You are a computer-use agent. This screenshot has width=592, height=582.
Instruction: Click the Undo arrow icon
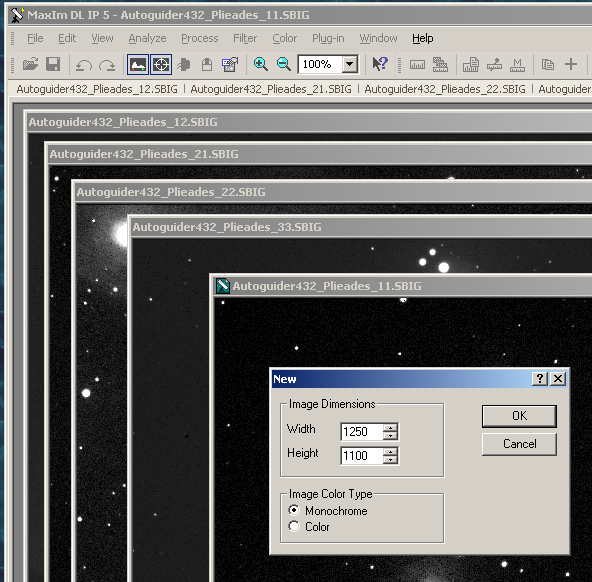[x=83, y=65]
